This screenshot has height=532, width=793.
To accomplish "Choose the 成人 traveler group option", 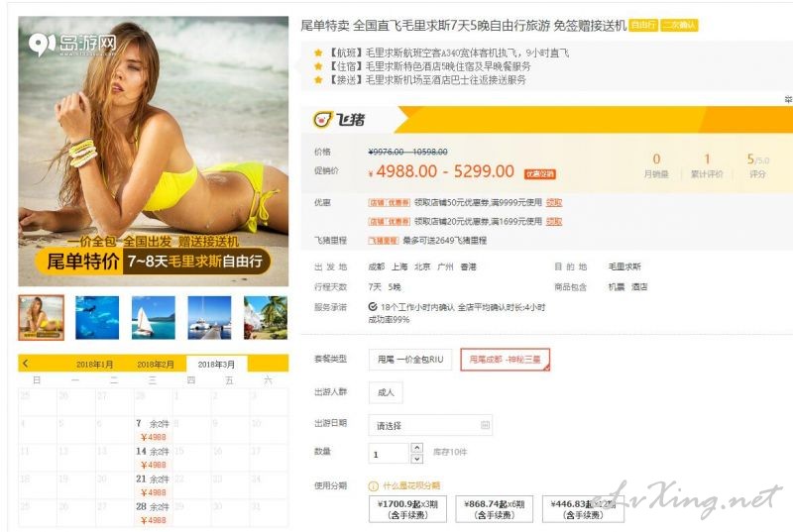I will tap(386, 392).
